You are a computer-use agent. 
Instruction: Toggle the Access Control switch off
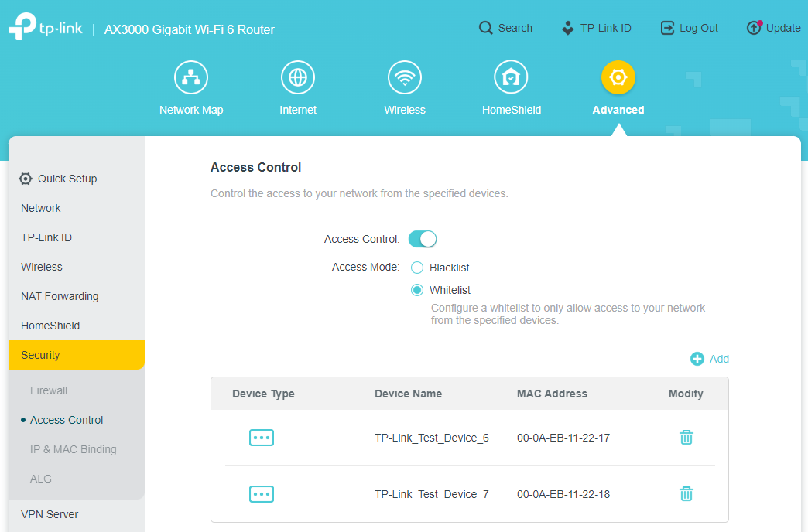pos(423,239)
